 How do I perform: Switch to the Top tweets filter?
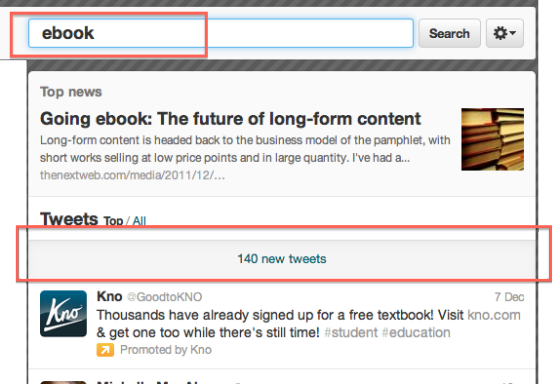(x=113, y=221)
